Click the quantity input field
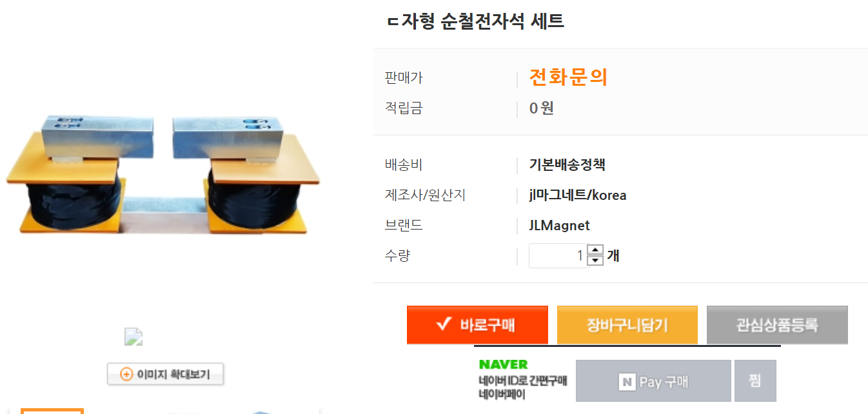This screenshot has width=868, height=414. click(x=558, y=255)
